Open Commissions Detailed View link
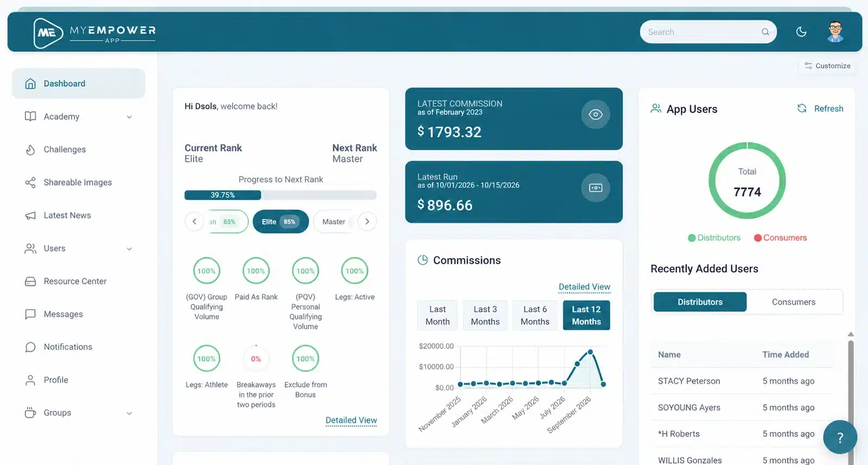Viewport: 868px width, 465px height. [584, 287]
